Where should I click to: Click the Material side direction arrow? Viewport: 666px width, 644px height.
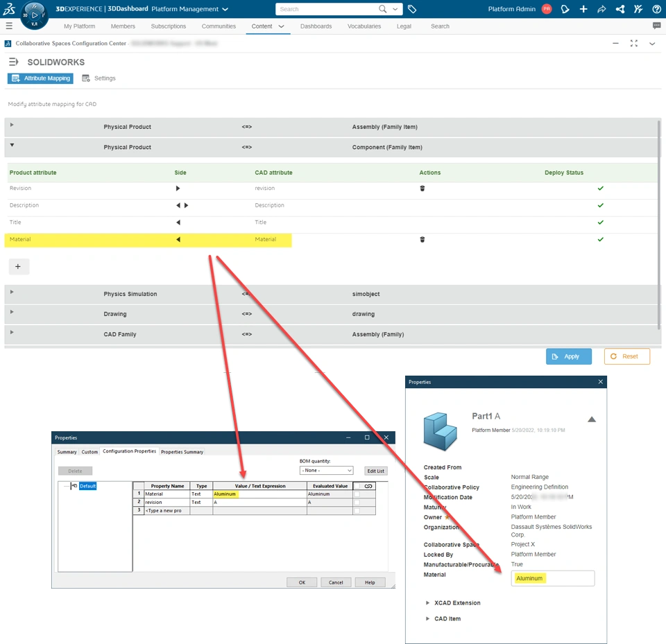[178, 239]
